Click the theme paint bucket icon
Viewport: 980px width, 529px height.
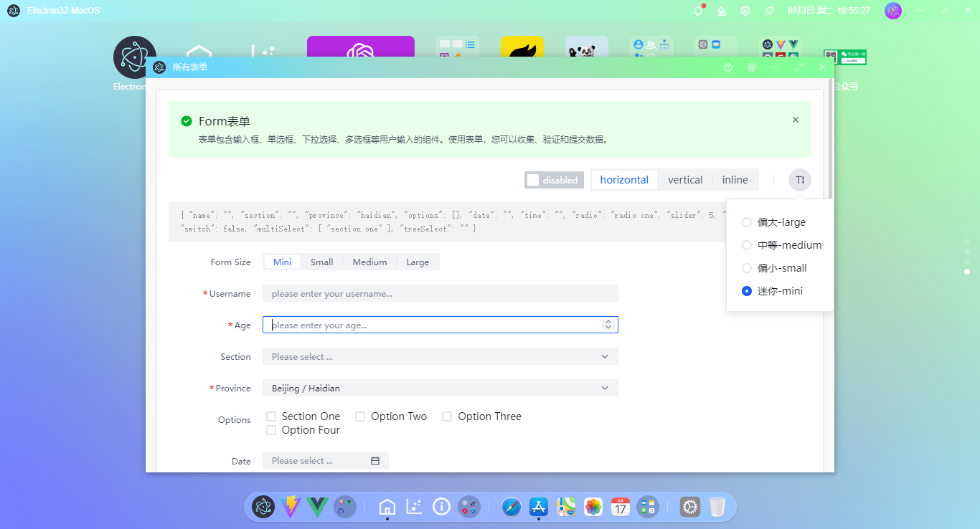coord(722,11)
